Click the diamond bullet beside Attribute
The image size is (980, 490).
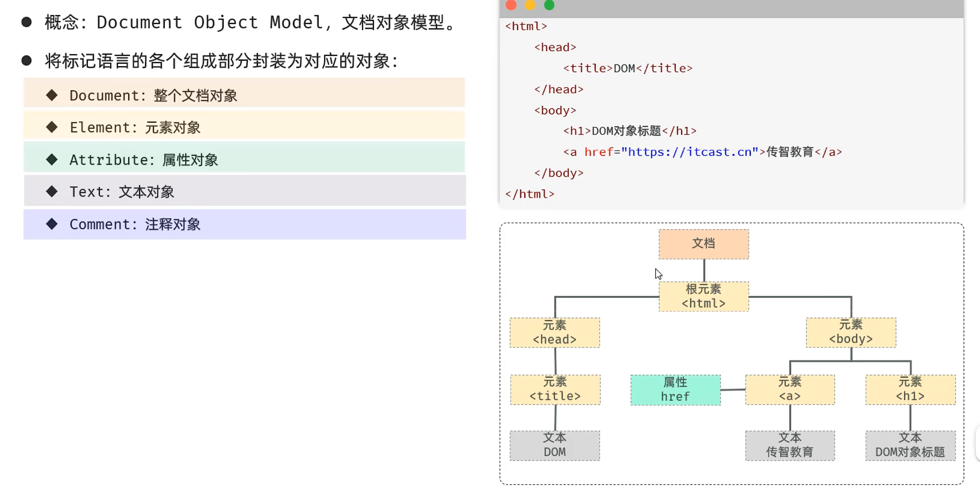pyautogui.click(x=52, y=159)
